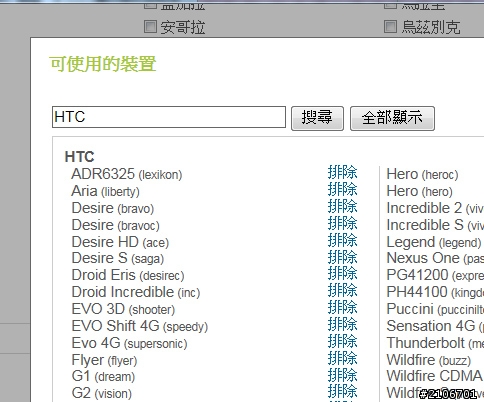Click the 可使用的裝置 dialog title
Screen dimensions: 484x402
click(103, 64)
